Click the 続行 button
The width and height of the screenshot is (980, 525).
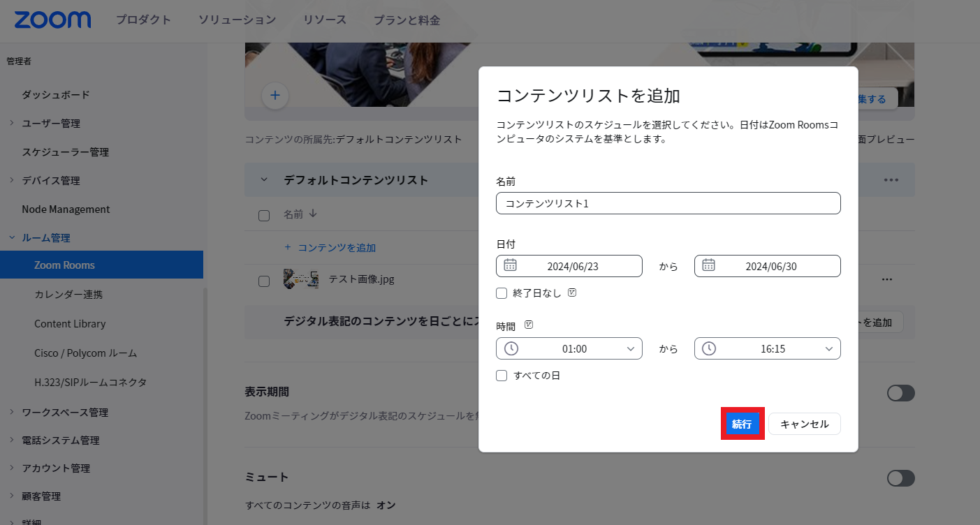pyautogui.click(x=742, y=424)
